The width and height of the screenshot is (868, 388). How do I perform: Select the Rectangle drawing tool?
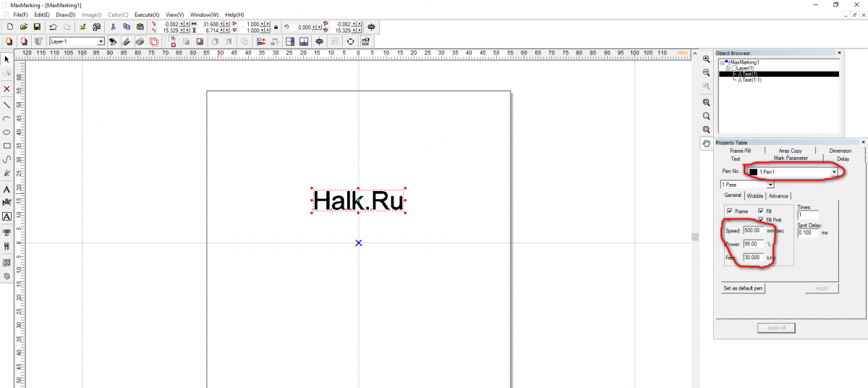7,145
